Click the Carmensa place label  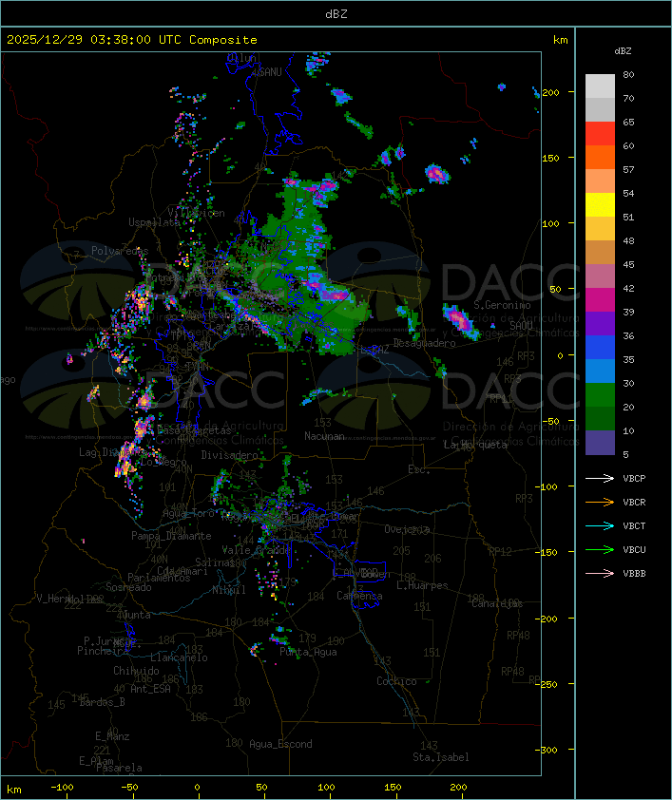pyautogui.click(x=359, y=596)
